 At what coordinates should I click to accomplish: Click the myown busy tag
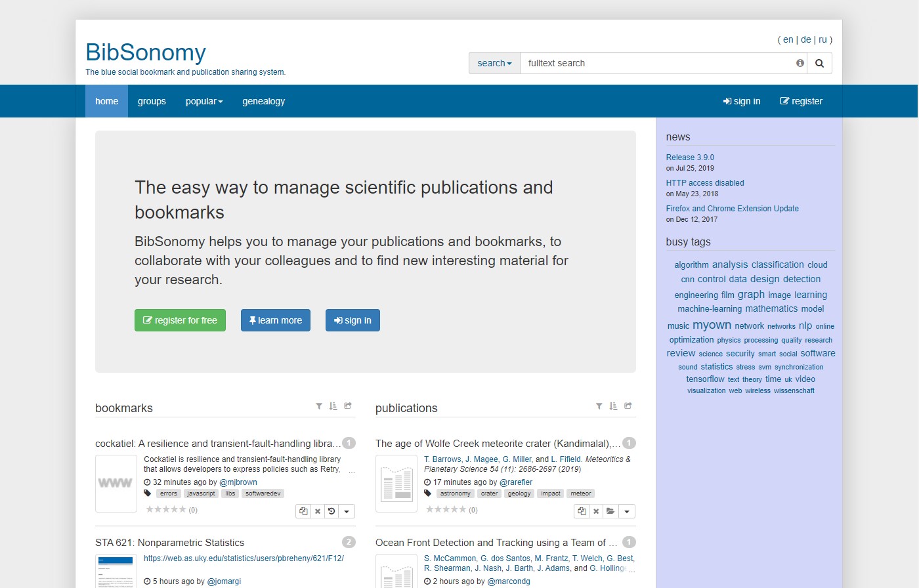tap(712, 325)
